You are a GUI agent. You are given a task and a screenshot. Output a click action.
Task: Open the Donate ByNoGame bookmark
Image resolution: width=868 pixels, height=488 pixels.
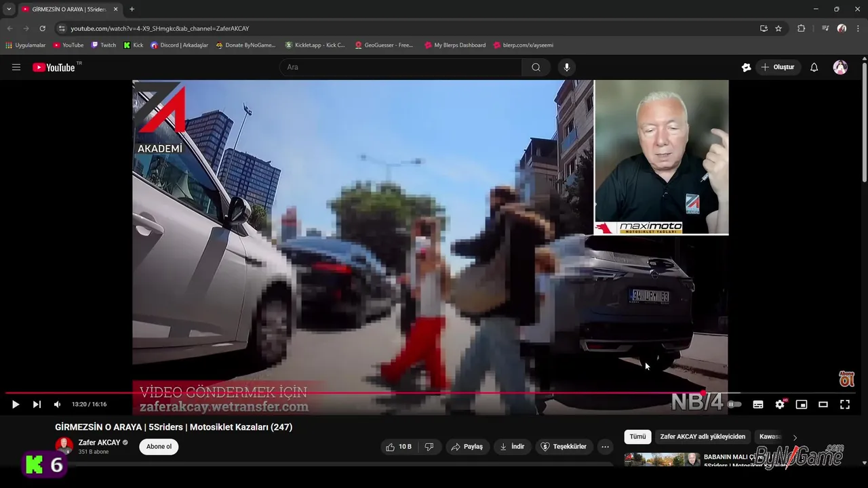[x=245, y=45]
